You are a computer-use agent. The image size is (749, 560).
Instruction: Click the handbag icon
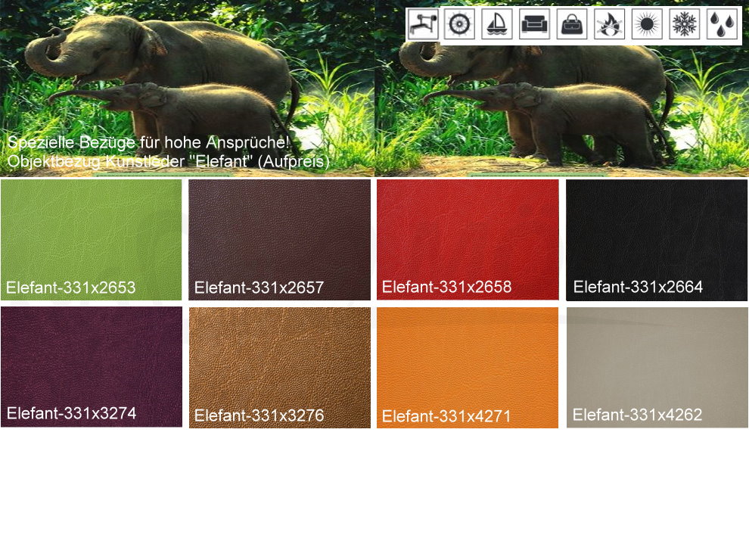[x=572, y=24]
